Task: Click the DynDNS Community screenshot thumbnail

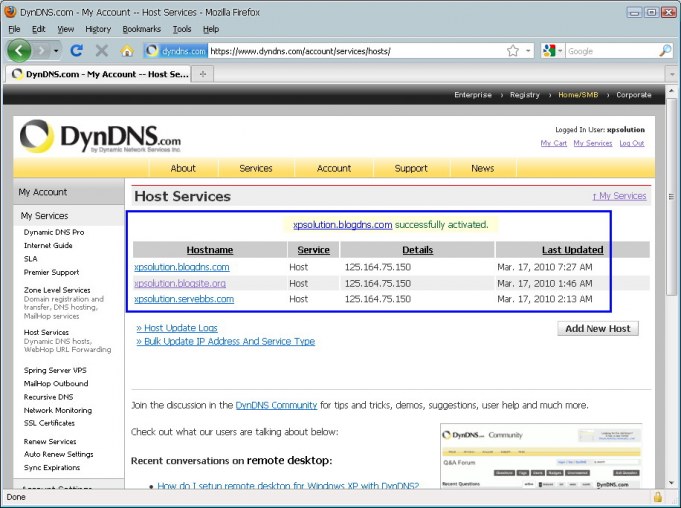Action: 541,455
